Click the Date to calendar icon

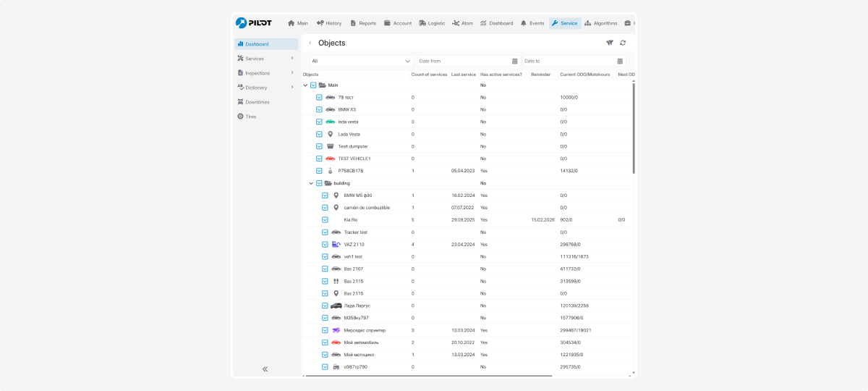coord(620,62)
